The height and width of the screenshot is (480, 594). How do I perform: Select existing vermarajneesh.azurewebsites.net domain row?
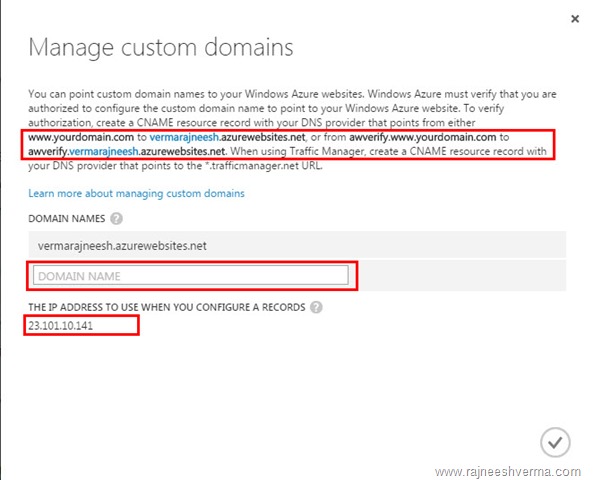coord(297,245)
